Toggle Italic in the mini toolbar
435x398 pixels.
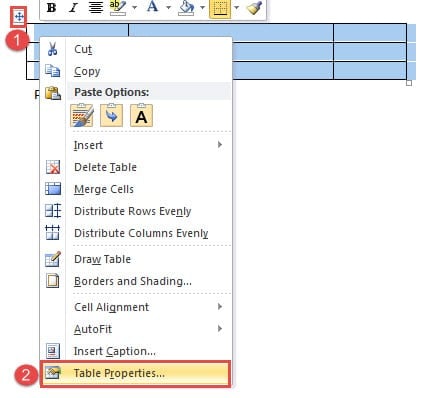73,7
